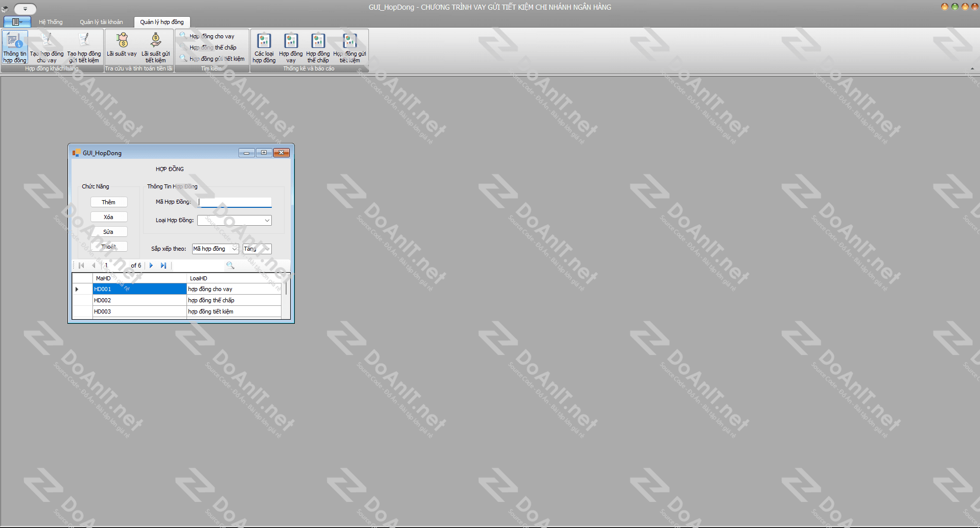
Task: Open the Mã hợp đồng sort-by dropdown
Action: coord(215,249)
